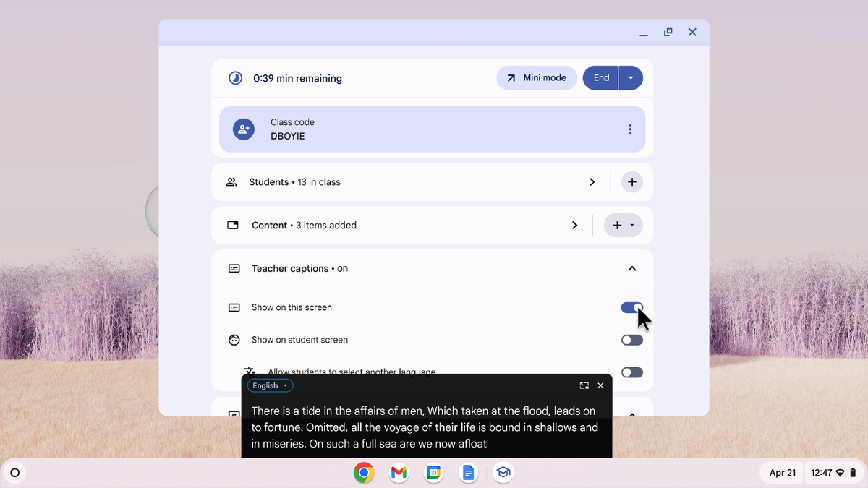Image resolution: width=868 pixels, height=488 pixels.
Task: Open the launcher circle button
Action: [14, 474]
